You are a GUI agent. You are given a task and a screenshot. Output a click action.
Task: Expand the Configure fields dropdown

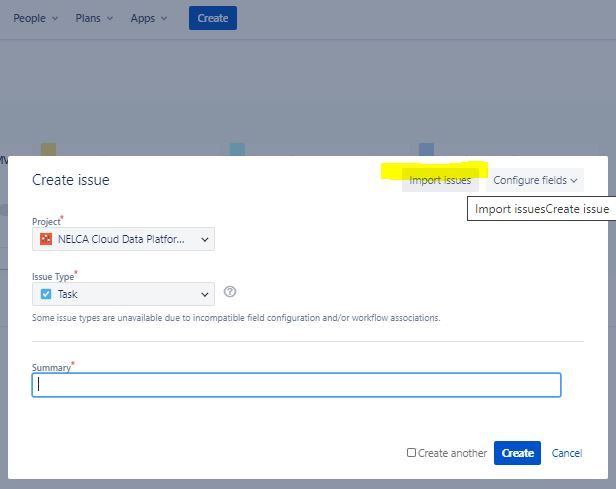[535, 180]
